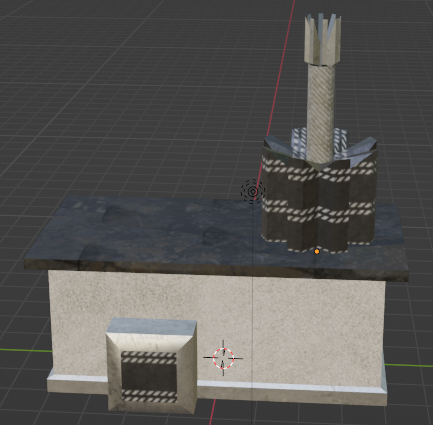Image resolution: width=433 pixels, height=425 pixels.
Task: Click the rope-textured vertical pole
Action: pyautogui.click(x=320, y=113)
